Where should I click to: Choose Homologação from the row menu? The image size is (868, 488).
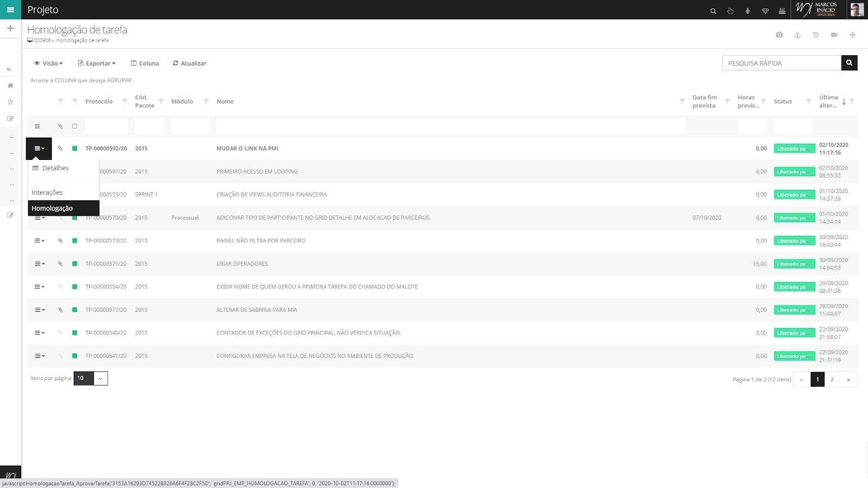pos(63,208)
